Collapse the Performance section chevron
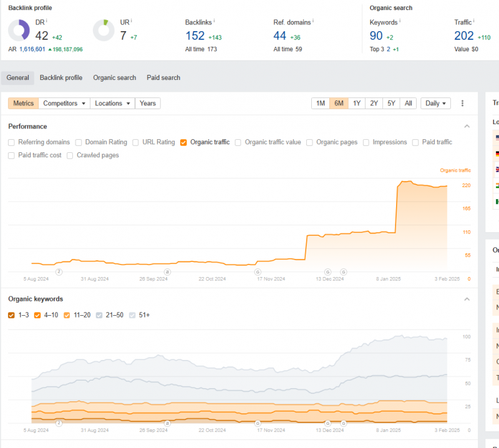This screenshot has height=448, width=499. click(467, 127)
